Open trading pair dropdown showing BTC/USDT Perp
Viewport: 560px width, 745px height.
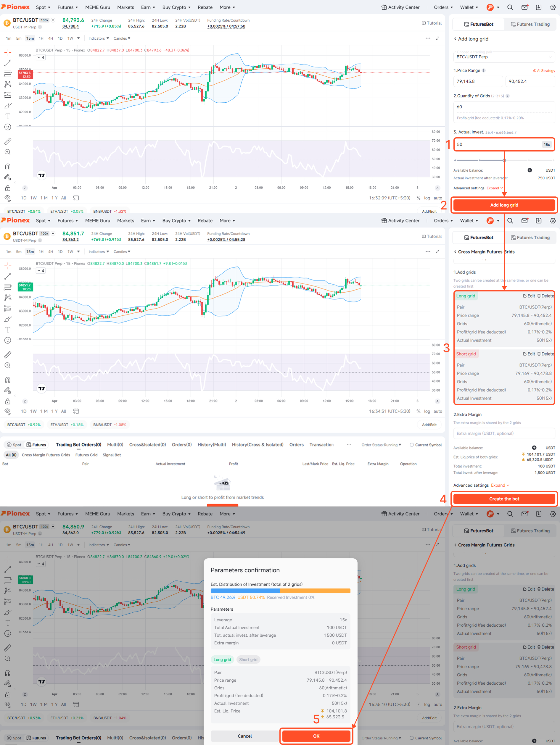pyautogui.click(x=504, y=57)
